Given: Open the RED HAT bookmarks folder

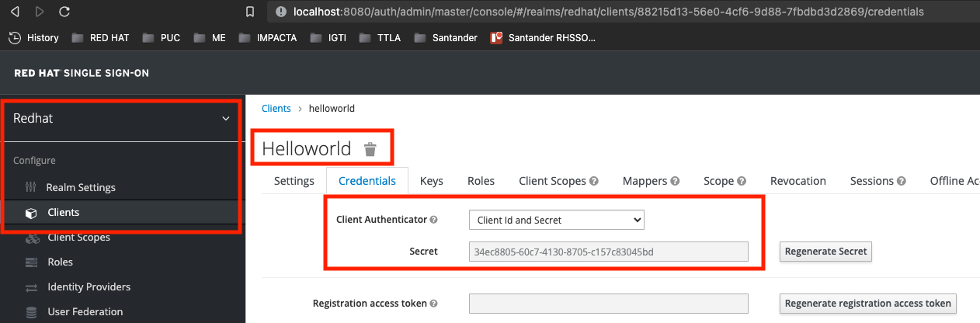Looking at the screenshot, I should point(100,37).
